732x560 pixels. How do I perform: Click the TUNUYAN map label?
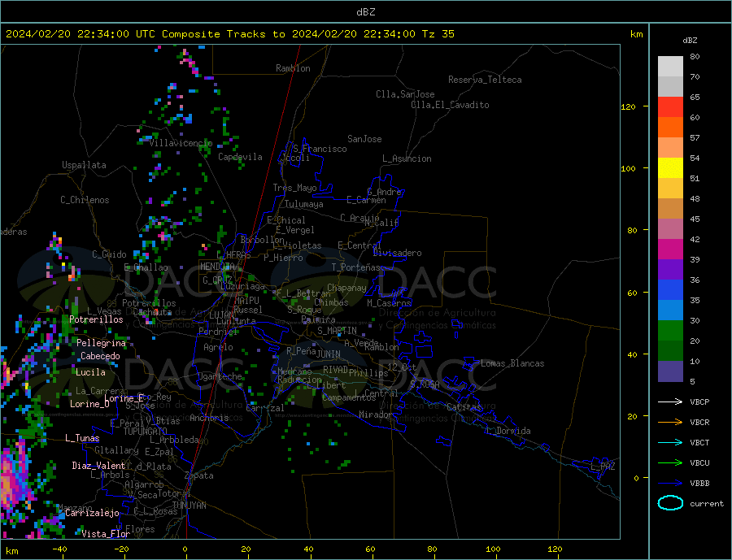point(189,506)
